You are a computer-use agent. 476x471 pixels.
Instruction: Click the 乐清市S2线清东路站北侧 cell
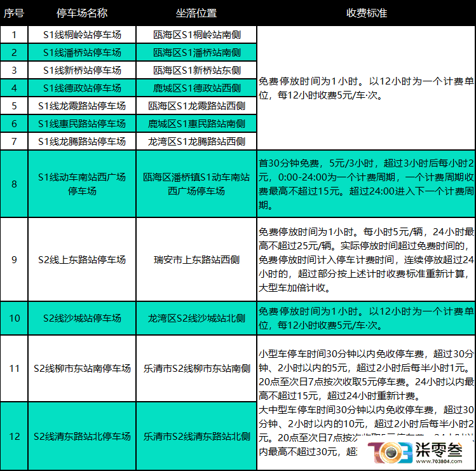point(196,437)
